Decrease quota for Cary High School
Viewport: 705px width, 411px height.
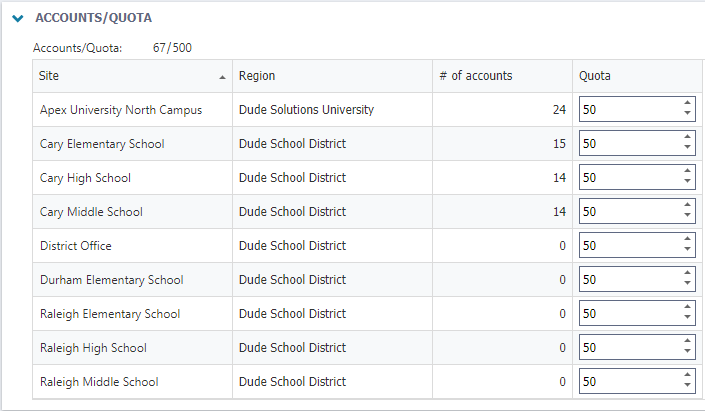point(687,183)
